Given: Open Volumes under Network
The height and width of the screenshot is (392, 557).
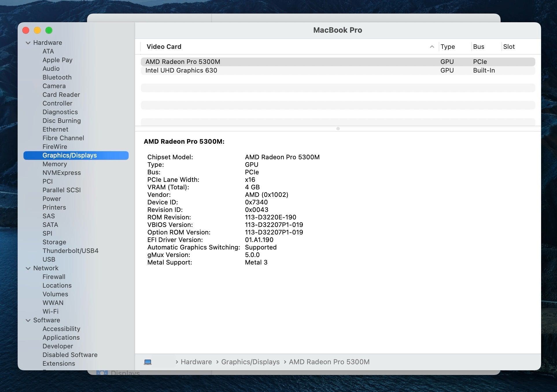Looking at the screenshot, I should pos(55,294).
